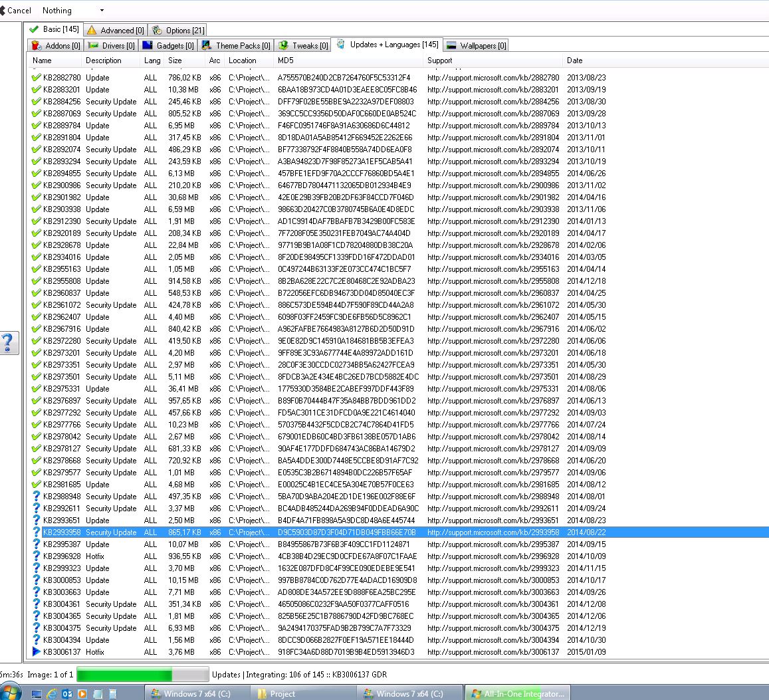Launch Internet Explorer from the taskbar
This screenshot has width=769, height=700.
click(51, 694)
